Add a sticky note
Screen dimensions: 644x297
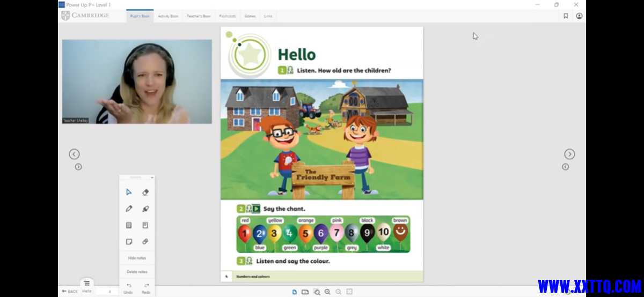pyautogui.click(x=129, y=242)
